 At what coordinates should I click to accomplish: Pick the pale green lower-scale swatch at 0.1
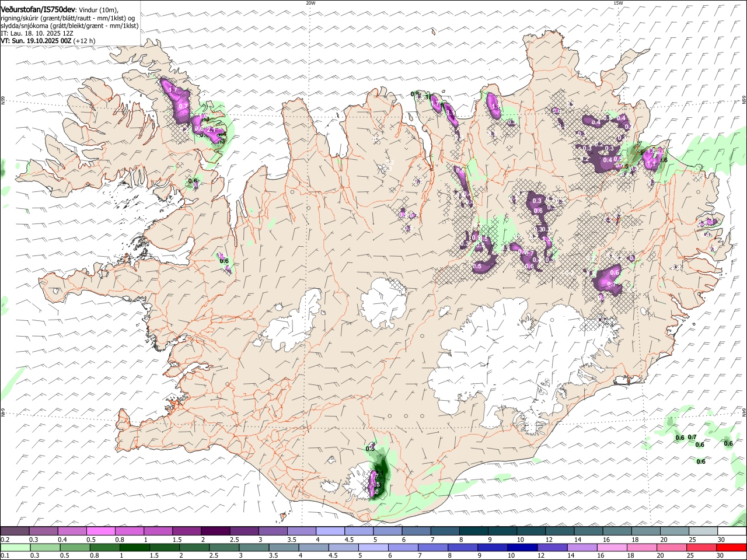point(15,547)
